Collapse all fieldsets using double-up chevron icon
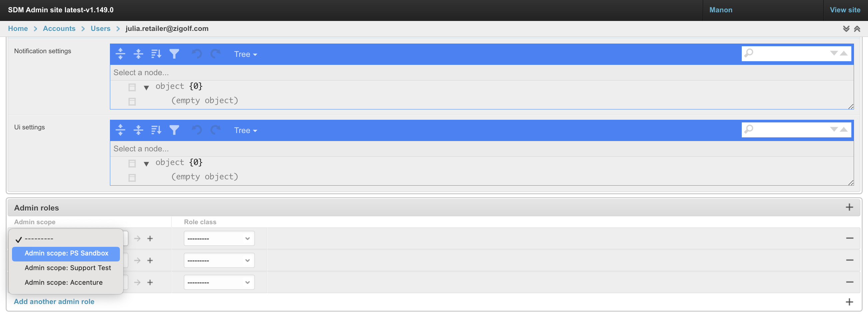Image resolution: width=868 pixels, height=322 pixels. click(x=857, y=29)
